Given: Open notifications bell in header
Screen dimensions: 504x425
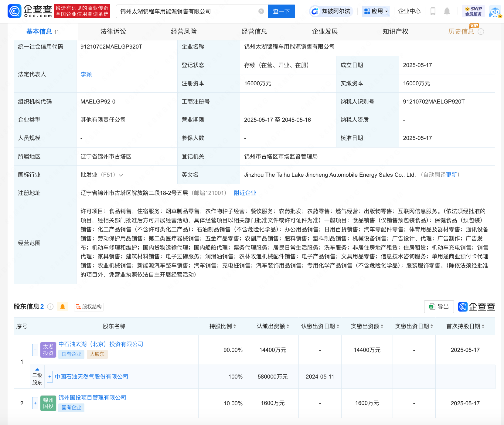Looking at the screenshot, I should tap(447, 11).
